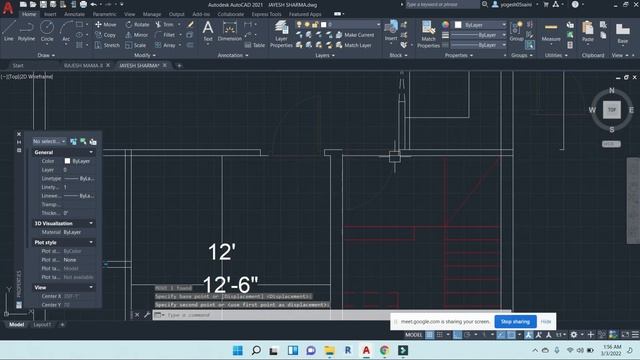Click the Insert block tool
Image resolution: width=640 pixels, height=360 pixels.
(x=391, y=31)
